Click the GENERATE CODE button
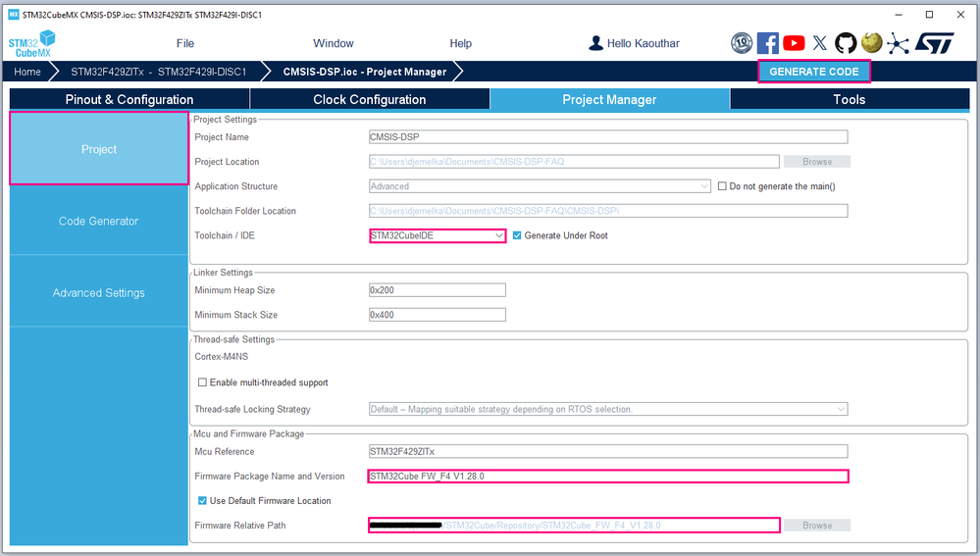The image size is (980, 556). (814, 72)
